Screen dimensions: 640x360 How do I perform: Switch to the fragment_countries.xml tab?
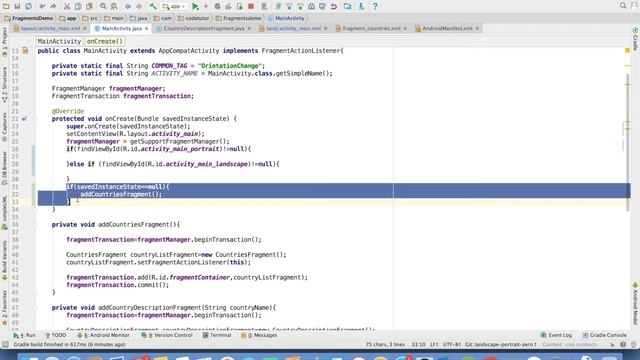371,28
